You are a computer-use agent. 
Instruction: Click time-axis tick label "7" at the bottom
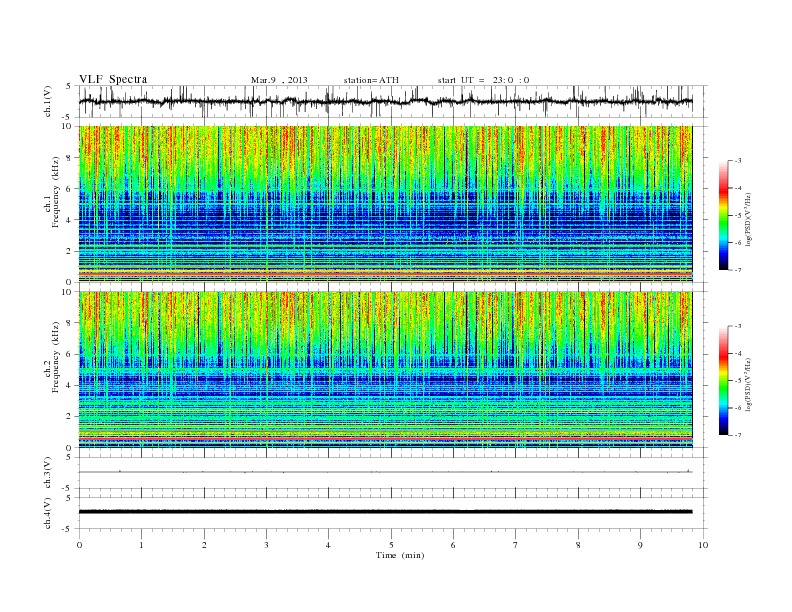516,545
